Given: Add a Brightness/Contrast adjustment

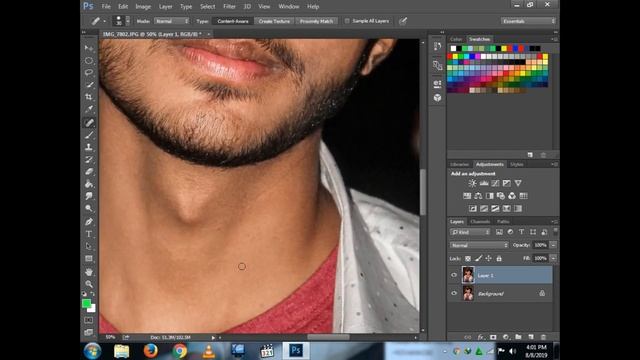Looking at the screenshot, I should (x=472, y=183).
